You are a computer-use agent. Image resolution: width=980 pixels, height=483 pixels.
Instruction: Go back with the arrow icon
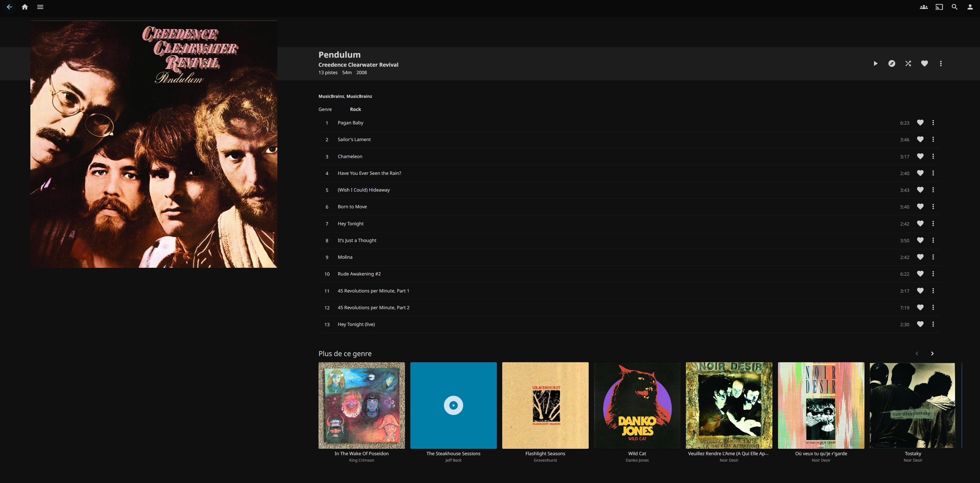tap(10, 7)
